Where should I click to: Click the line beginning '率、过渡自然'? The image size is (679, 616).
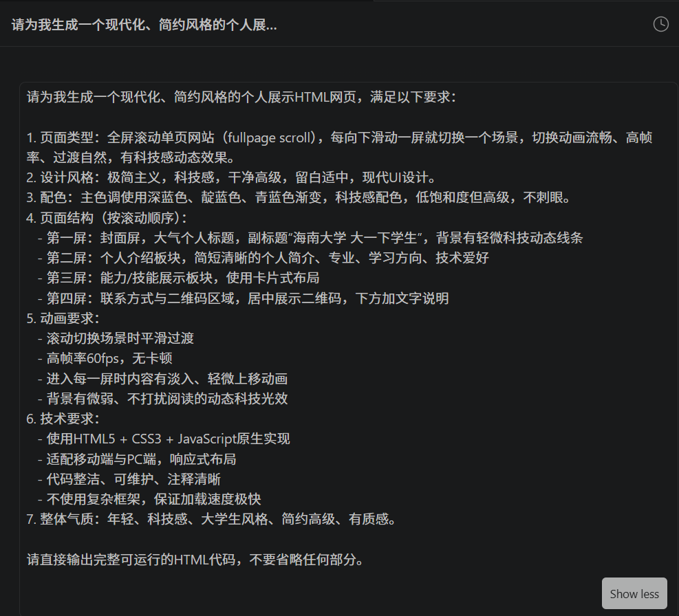131,157
